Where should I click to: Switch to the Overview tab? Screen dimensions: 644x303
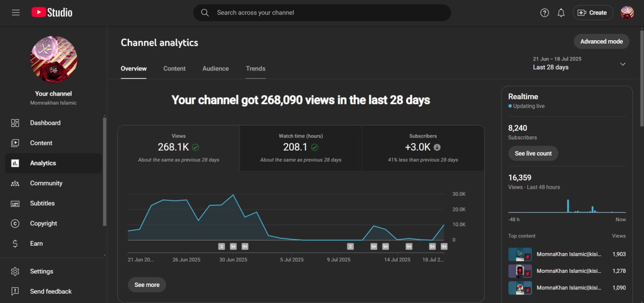coord(134,68)
